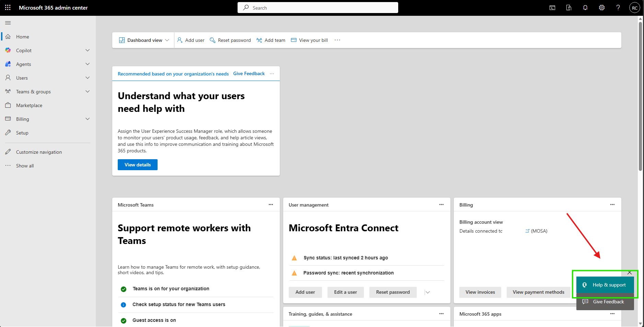Click the Customize navigation pencil icon
Image resolution: width=644 pixels, height=327 pixels.
[8, 152]
